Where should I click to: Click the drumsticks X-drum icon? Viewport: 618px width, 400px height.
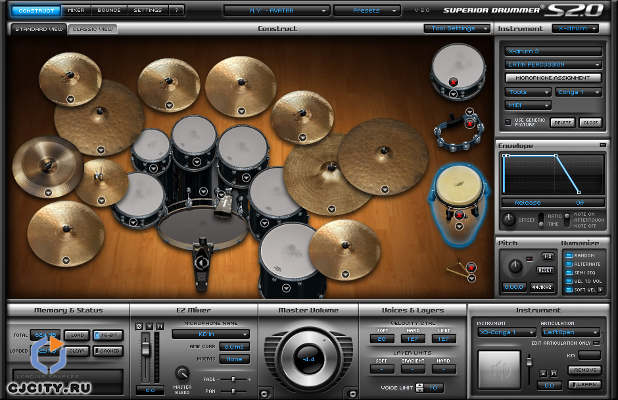coord(456,270)
